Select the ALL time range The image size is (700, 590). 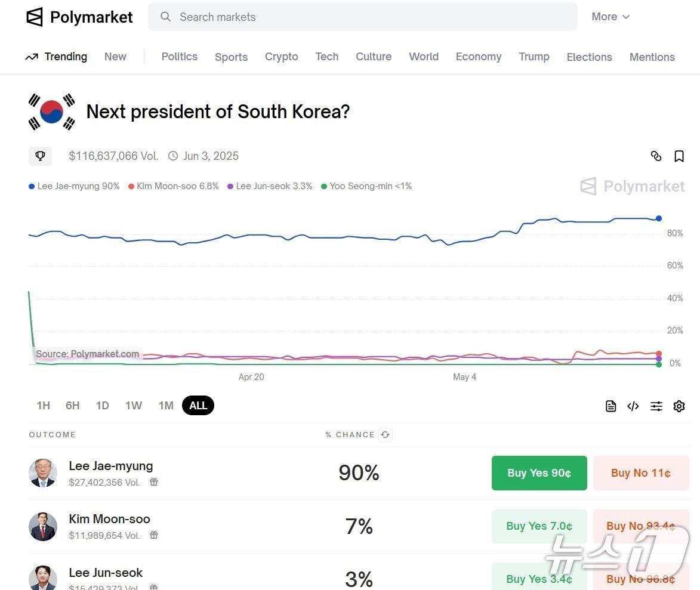[198, 406]
